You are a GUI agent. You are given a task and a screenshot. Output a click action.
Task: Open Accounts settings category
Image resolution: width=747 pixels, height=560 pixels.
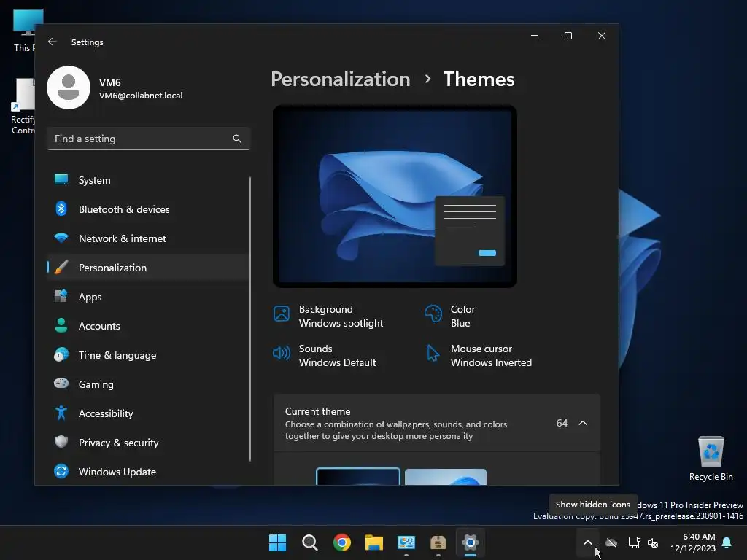click(x=148, y=326)
